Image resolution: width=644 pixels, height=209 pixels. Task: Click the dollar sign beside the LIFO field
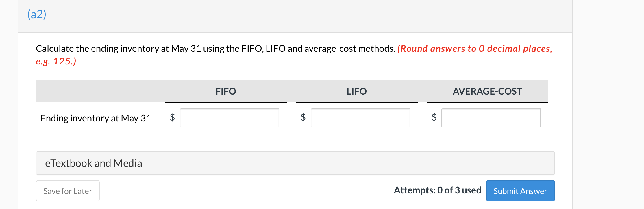tap(303, 117)
